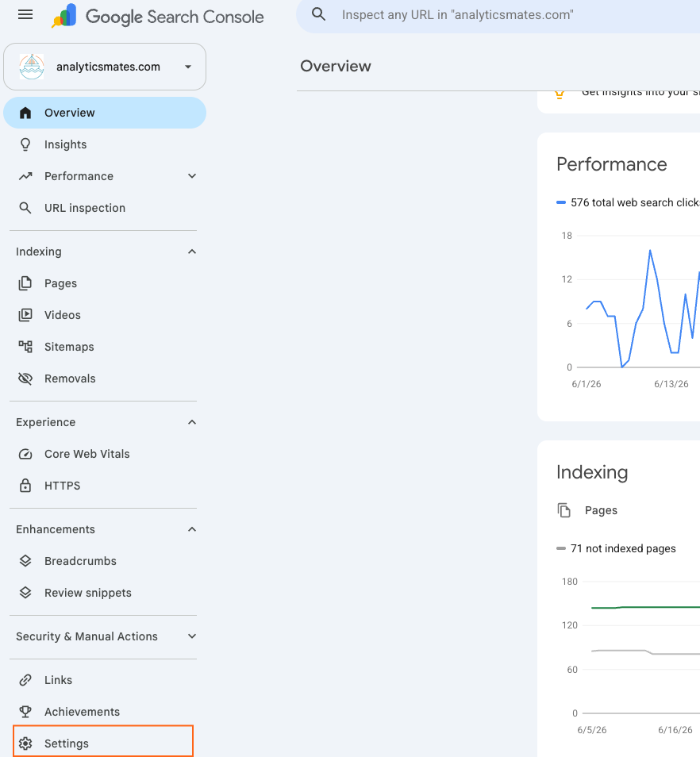Collapse the Indexing section
This screenshot has height=757, width=700.
tap(192, 252)
